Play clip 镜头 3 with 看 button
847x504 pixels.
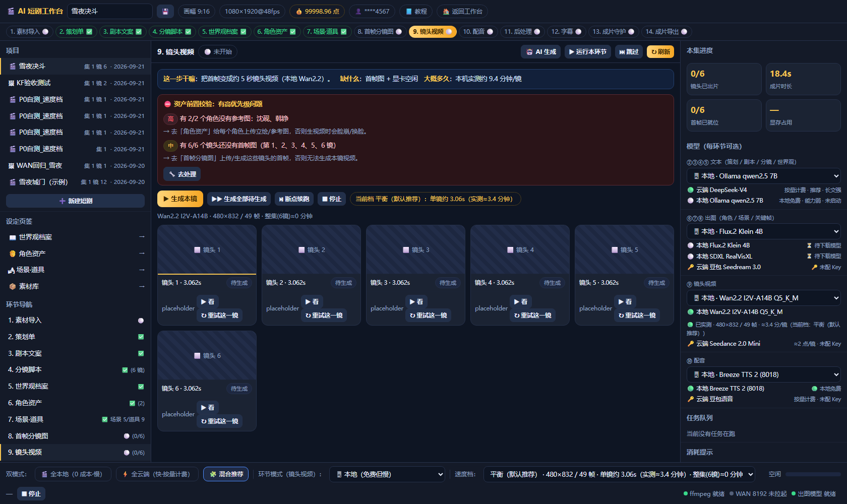point(416,301)
